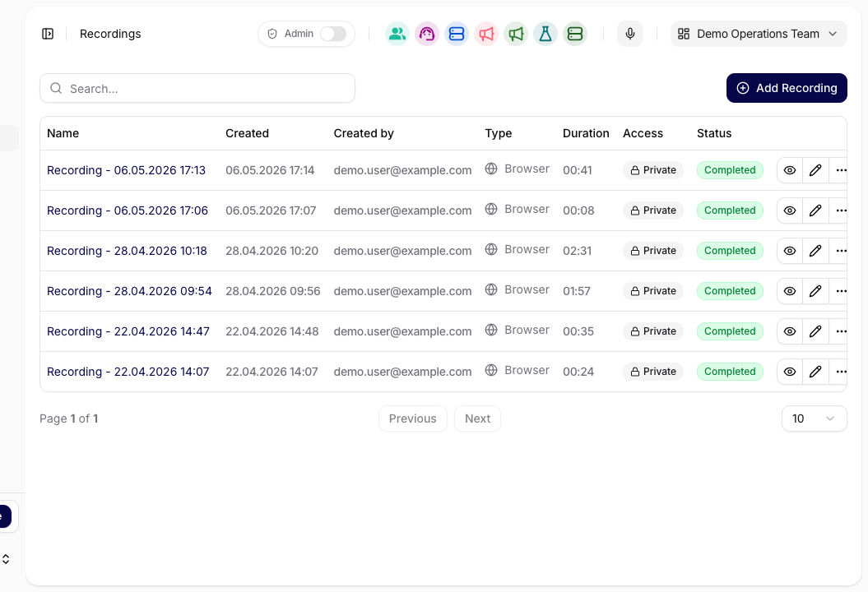The height and width of the screenshot is (592, 868).
Task: Open Recording - 22.04.2026 14:47
Action: click(128, 331)
